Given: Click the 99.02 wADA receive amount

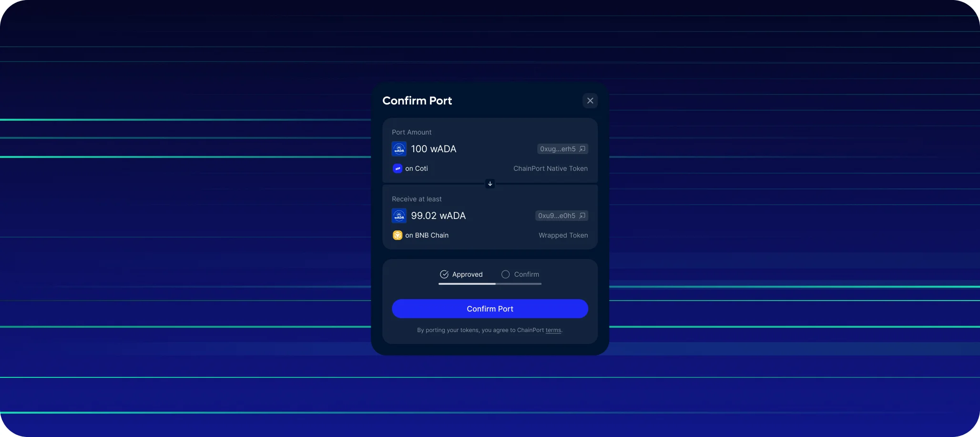Looking at the screenshot, I should click(x=439, y=216).
